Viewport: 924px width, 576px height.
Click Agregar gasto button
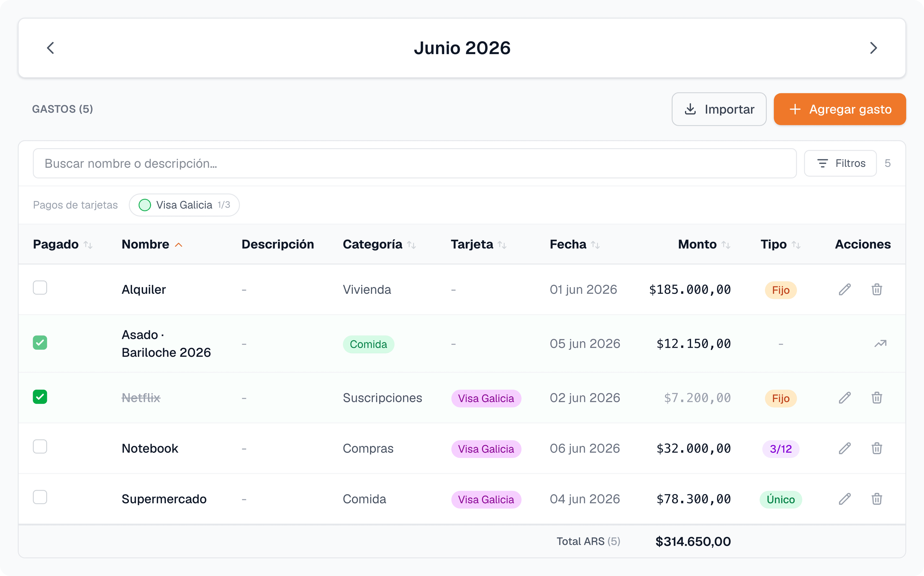pos(840,109)
